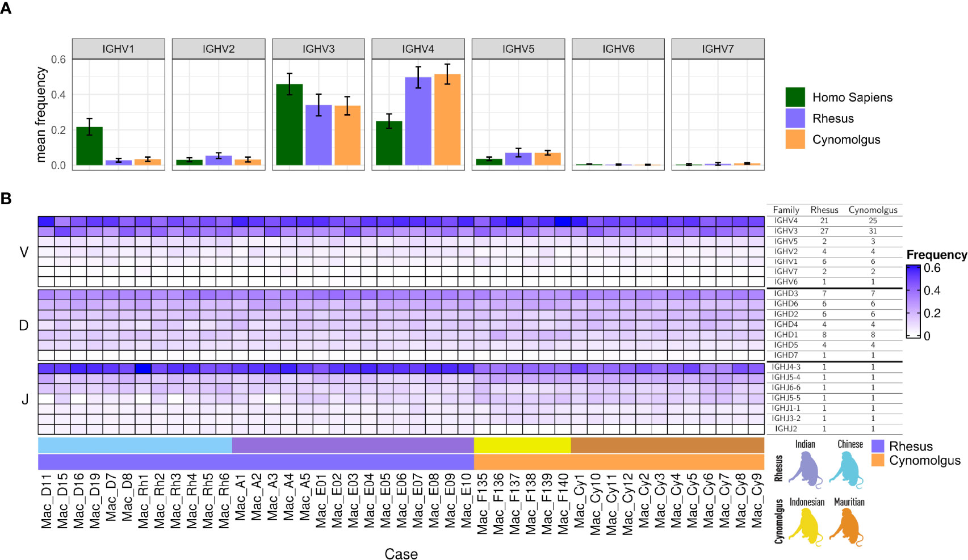The height and width of the screenshot is (560, 968).
Task: Click the Mac_Cy9 case label
Action: [x=756, y=500]
